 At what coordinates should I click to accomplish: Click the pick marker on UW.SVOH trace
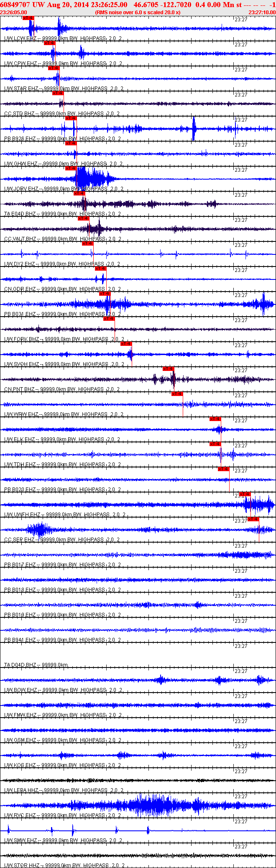126,344
